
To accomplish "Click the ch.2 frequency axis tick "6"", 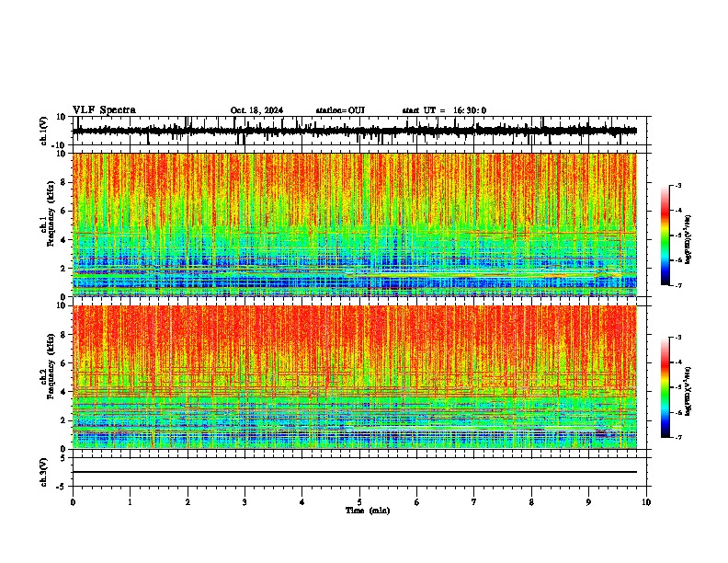I will click(x=64, y=363).
